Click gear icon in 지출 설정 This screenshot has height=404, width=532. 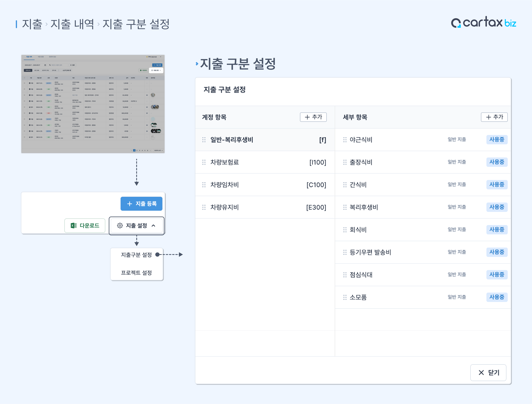click(120, 226)
